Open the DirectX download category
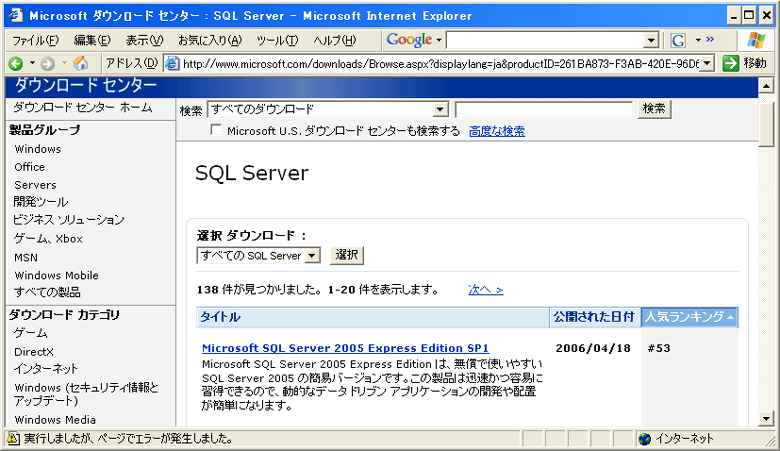The image size is (780, 451). pos(33,352)
